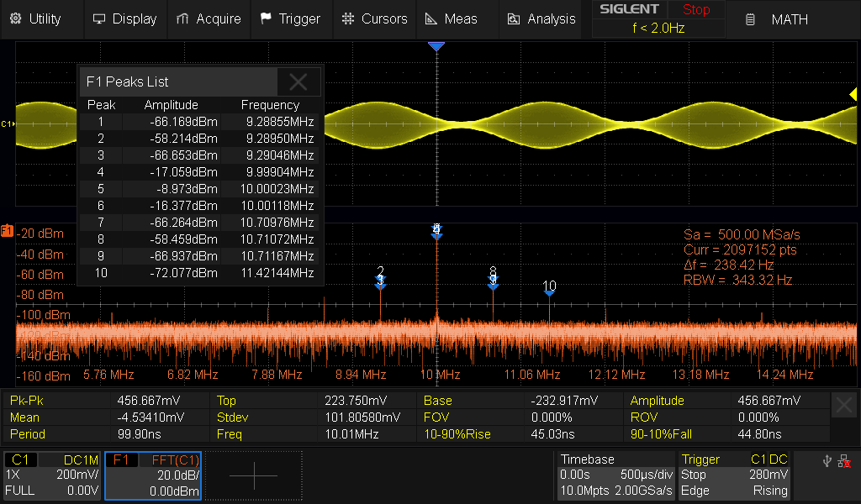Open the Meas measurement menu
Screen dimensions: 861x504
[x=451, y=18]
